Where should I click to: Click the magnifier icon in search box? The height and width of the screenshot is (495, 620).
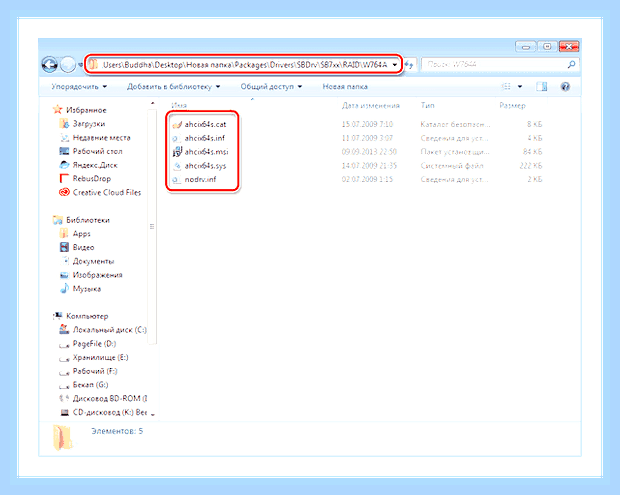click(x=571, y=64)
